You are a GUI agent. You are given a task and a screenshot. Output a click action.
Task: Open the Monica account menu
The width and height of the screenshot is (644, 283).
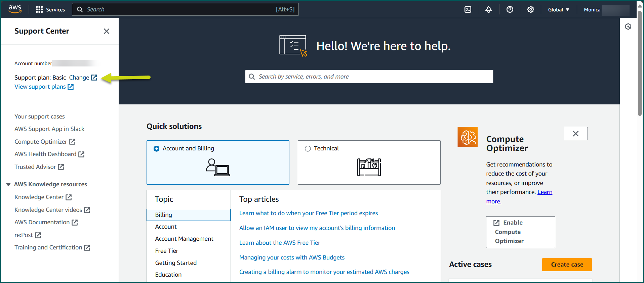pos(606,10)
